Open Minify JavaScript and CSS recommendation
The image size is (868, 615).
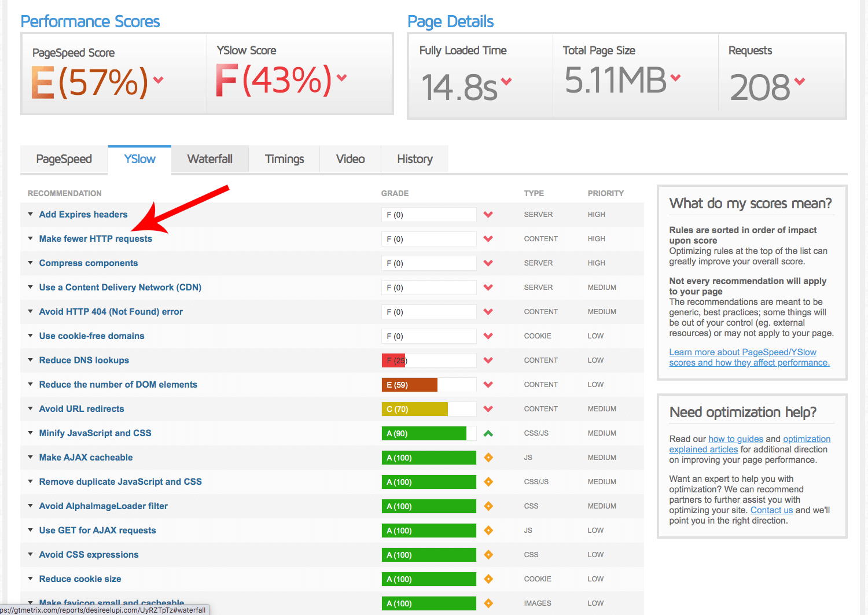pyautogui.click(x=95, y=433)
